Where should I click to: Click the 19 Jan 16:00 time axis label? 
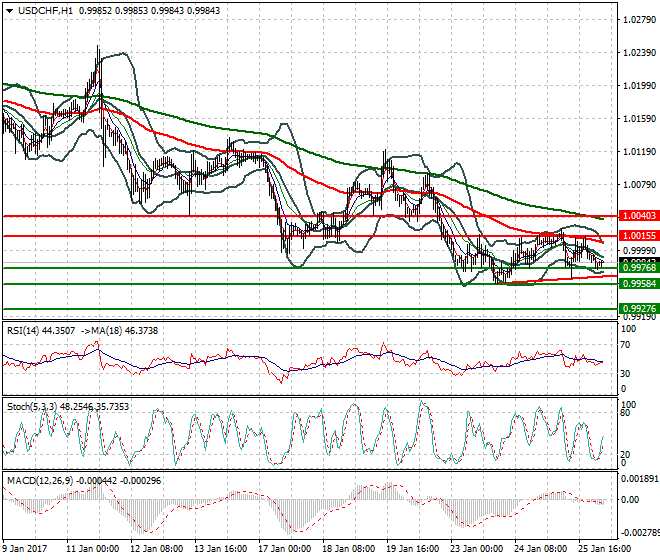413,549
